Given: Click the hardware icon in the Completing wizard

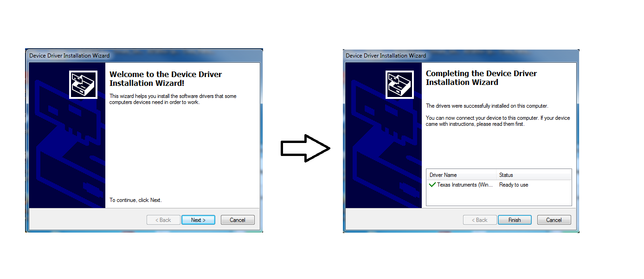Looking at the screenshot, I should pos(399,84).
